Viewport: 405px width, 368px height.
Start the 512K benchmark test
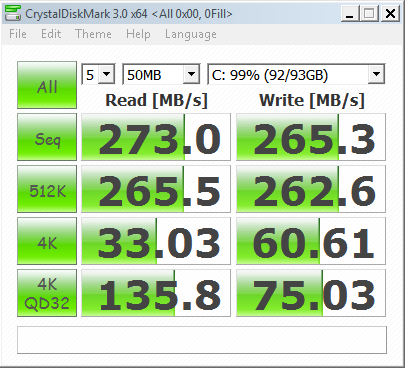click(47, 189)
